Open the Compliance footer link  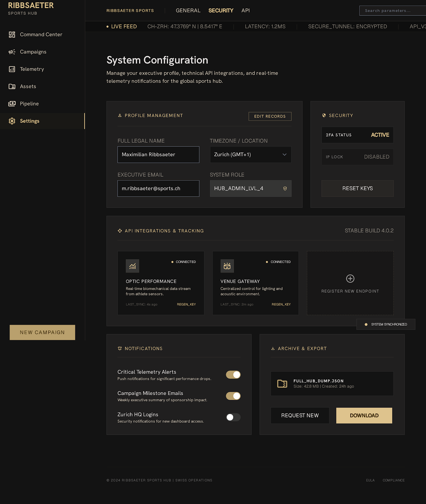pyautogui.click(x=394, y=480)
